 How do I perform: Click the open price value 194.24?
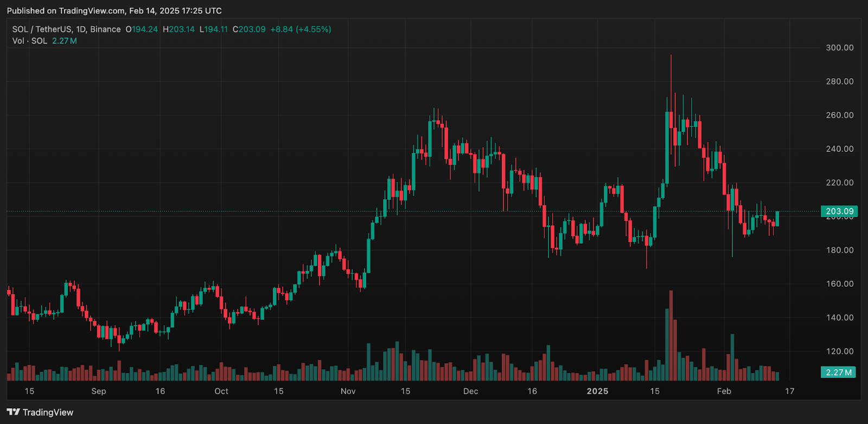[144, 29]
